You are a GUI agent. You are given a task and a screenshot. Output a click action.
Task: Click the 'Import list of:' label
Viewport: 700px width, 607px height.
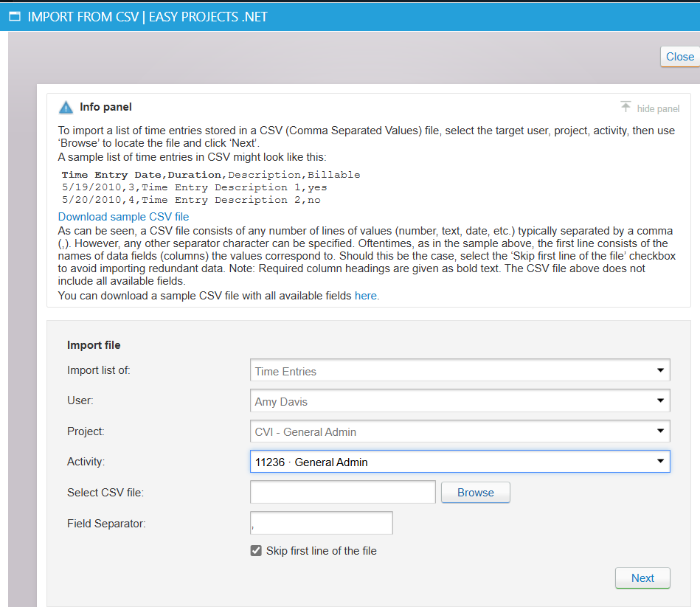[x=98, y=370]
